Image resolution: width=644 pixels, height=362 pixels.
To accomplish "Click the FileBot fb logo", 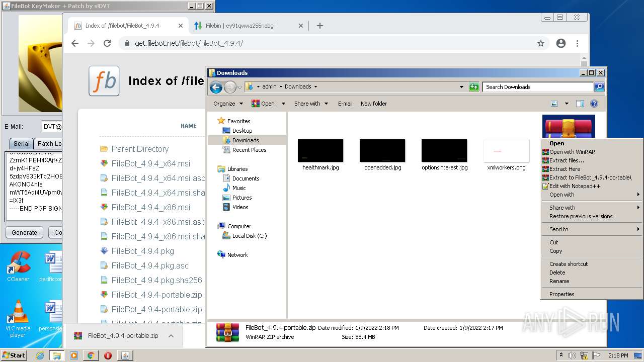I will coord(104,81).
